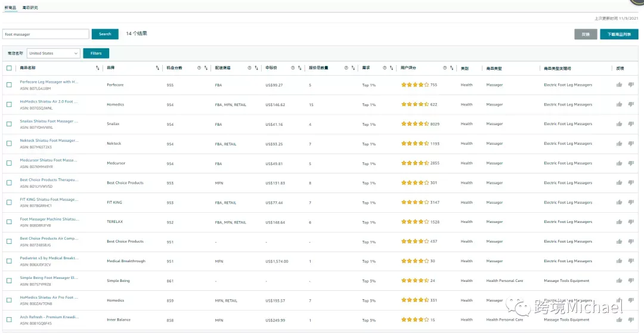
Task: Thumbs down the Nekteck Shiatsu Foot Massager row
Action: coord(631,143)
